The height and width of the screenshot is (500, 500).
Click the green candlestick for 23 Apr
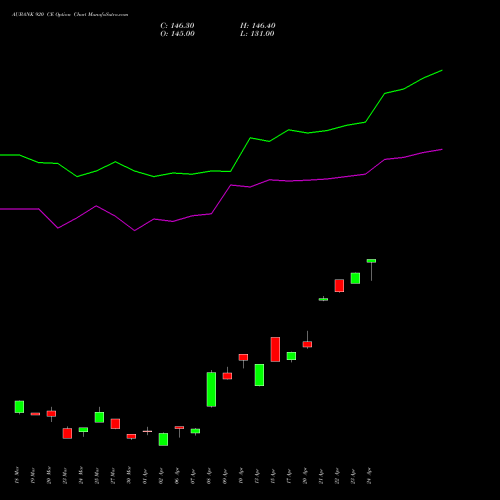[x=355, y=278]
